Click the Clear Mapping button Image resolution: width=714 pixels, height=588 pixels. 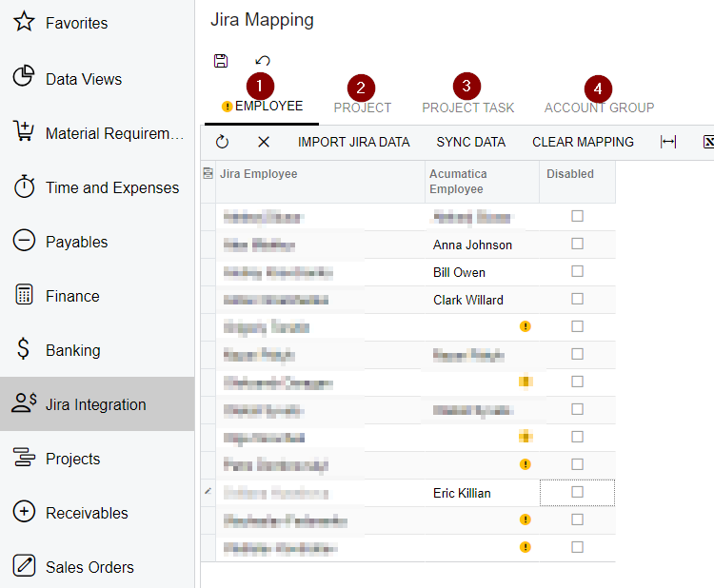[583, 142]
